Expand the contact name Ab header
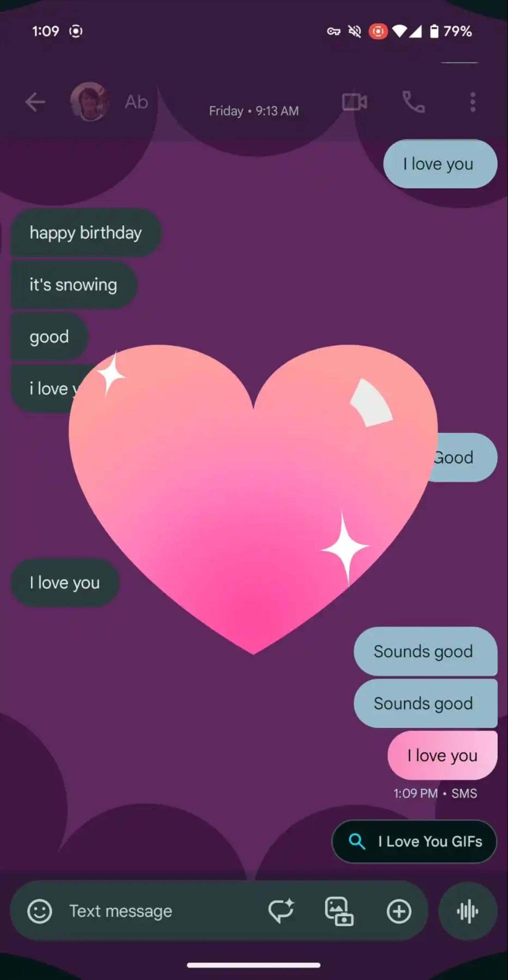 click(136, 102)
